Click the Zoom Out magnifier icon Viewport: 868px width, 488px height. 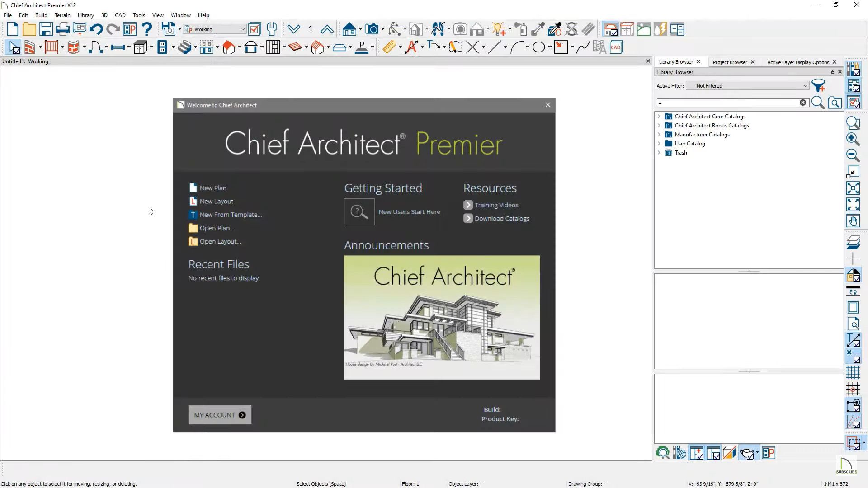(853, 155)
